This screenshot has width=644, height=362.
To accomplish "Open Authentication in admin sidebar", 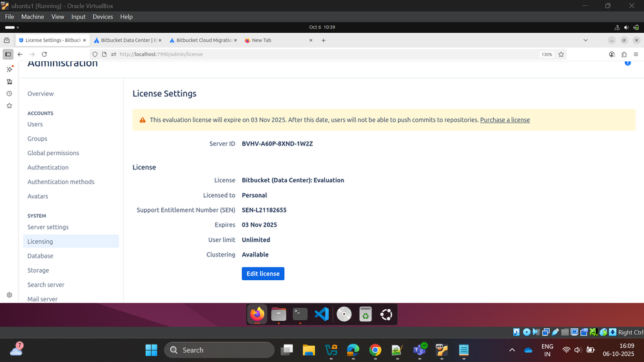I will point(48,167).
